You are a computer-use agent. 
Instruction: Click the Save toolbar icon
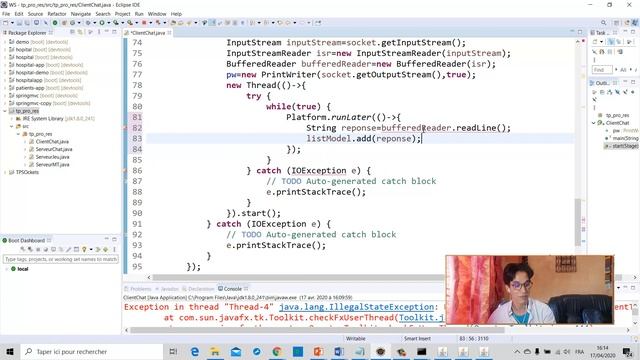click(x=19, y=23)
